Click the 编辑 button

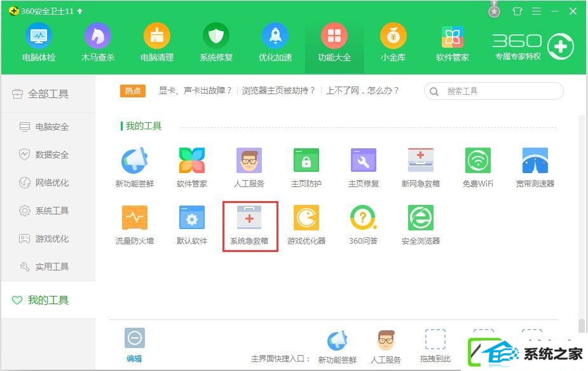coord(134,345)
